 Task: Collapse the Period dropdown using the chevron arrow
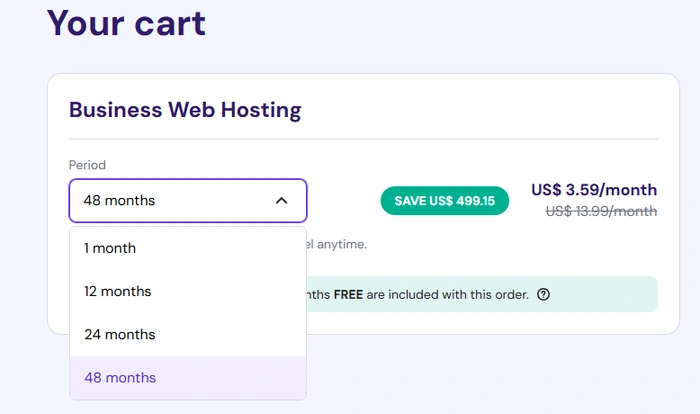click(x=281, y=201)
